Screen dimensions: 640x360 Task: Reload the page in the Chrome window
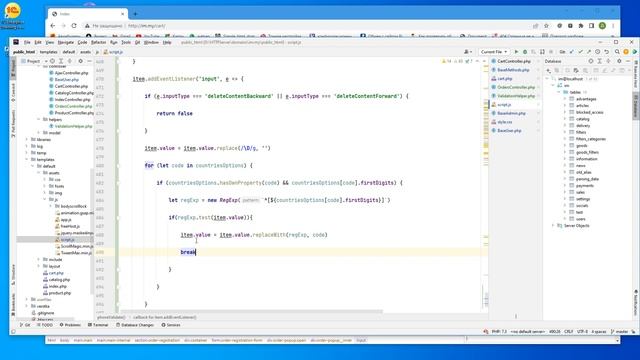click(x=74, y=25)
